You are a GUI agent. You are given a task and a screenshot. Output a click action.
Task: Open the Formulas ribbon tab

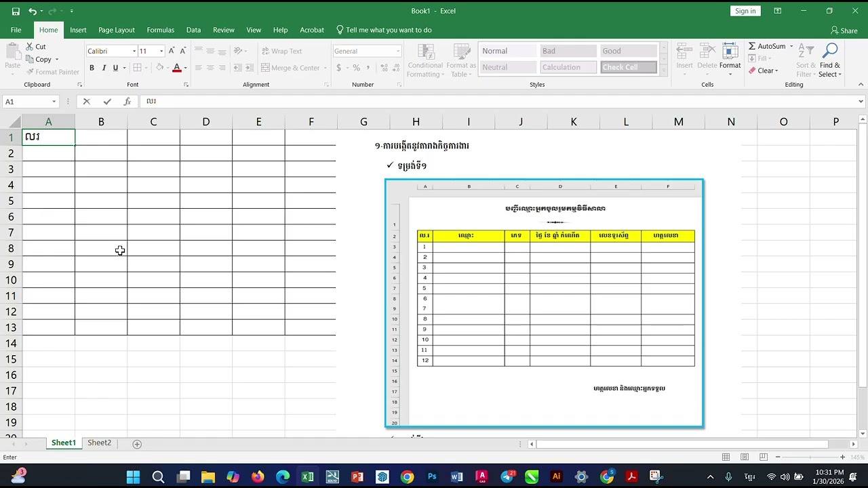click(x=161, y=30)
